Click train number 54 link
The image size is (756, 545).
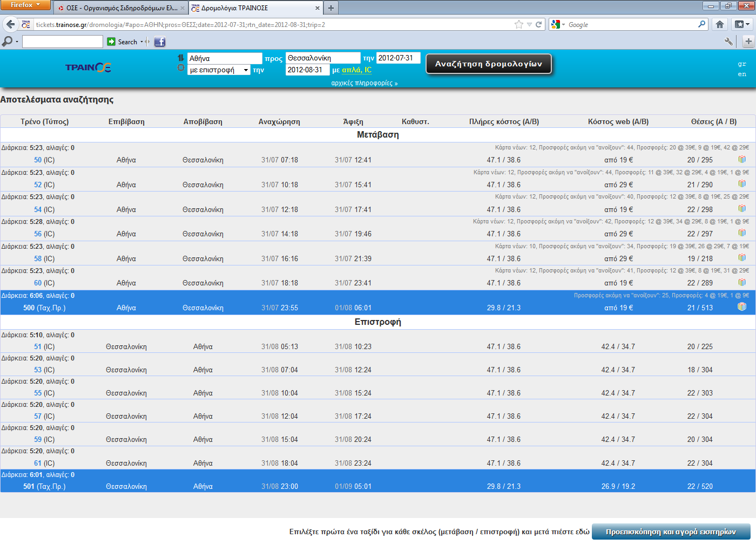pyautogui.click(x=38, y=209)
